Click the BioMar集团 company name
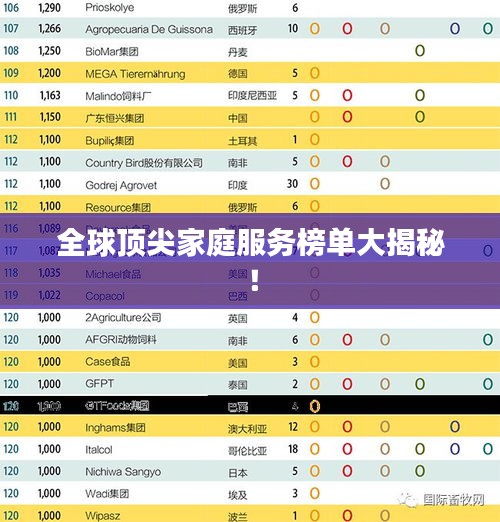 pyautogui.click(x=112, y=51)
